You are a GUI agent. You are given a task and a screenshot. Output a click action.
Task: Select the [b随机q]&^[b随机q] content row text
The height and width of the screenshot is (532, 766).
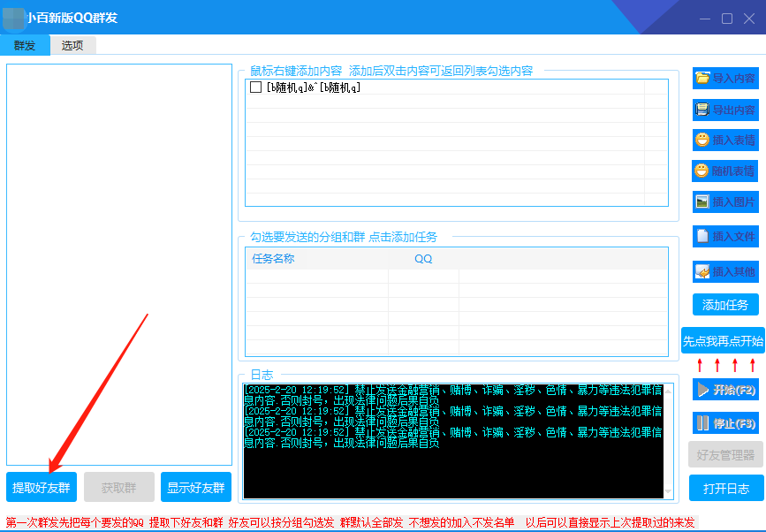pos(314,87)
